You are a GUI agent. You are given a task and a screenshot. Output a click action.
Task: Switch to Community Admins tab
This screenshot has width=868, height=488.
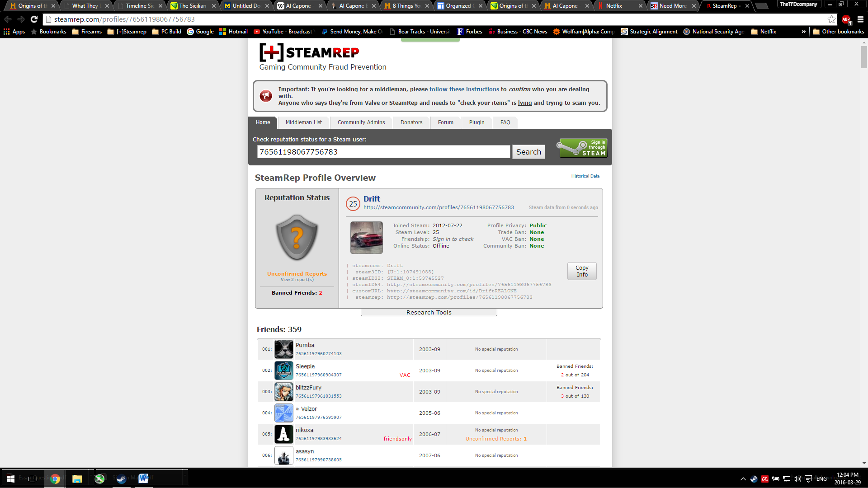pyautogui.click(x=361, y=122)
